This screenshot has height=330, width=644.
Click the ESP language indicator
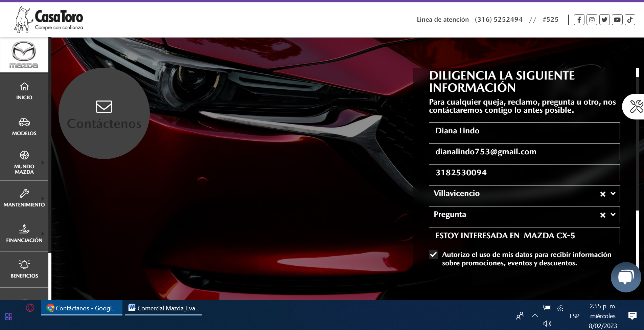tap(574, 316)
